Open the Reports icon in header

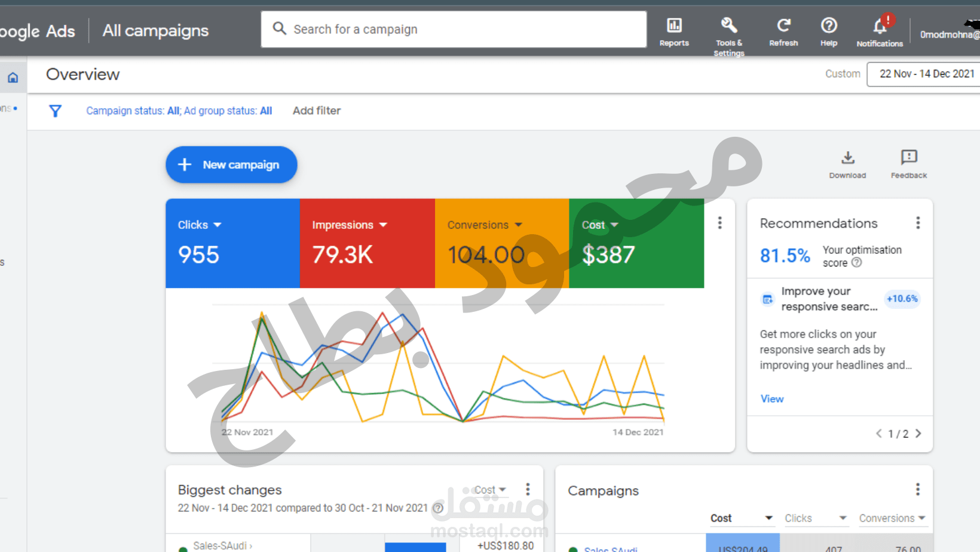point(674,25)
